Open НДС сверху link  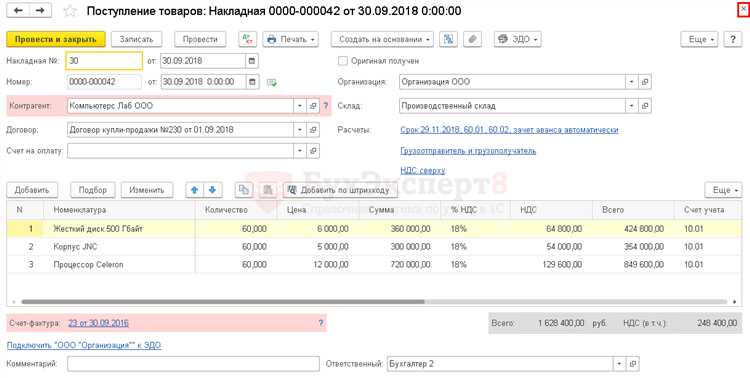[x=422, y=170]
